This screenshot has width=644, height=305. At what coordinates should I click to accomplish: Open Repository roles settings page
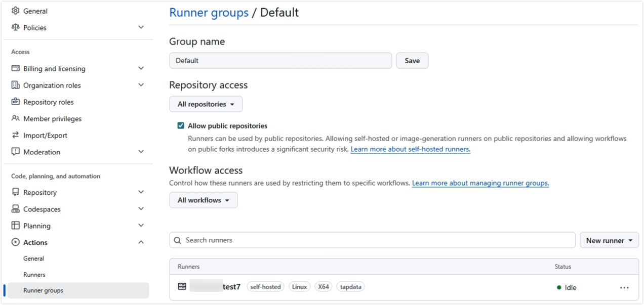pos(48,102)
